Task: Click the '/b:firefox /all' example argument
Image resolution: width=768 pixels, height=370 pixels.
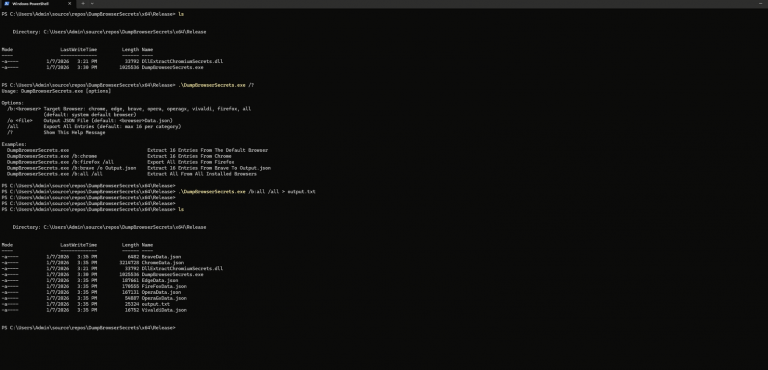Action: coord(93,162)
